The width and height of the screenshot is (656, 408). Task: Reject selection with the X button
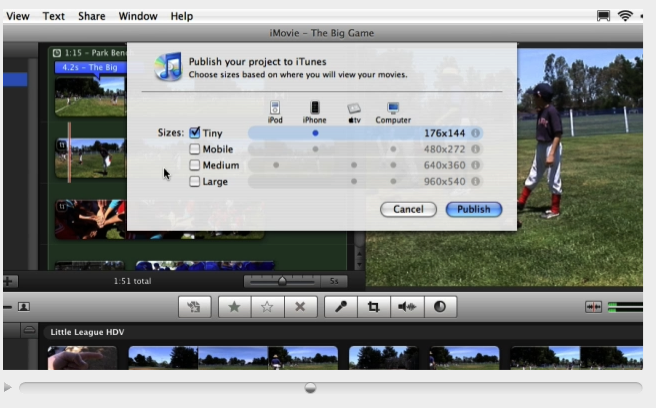[300, 307]
